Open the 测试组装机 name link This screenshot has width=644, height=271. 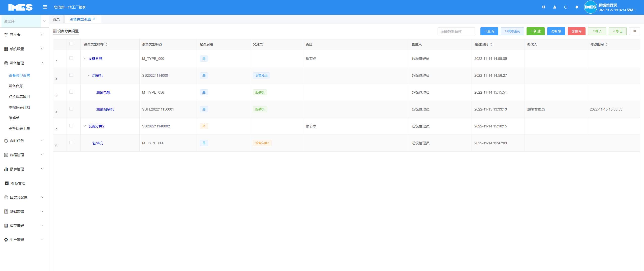[x=105, y=109]
